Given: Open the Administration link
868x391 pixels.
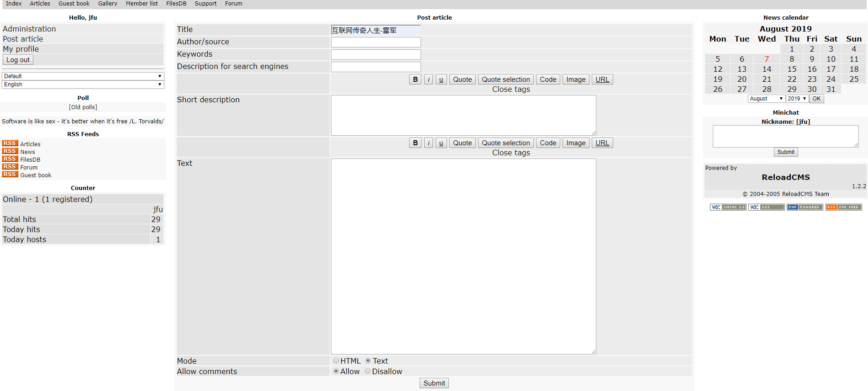Looking at the screenshot, I should pyautogui.click(x=29, y=29).
